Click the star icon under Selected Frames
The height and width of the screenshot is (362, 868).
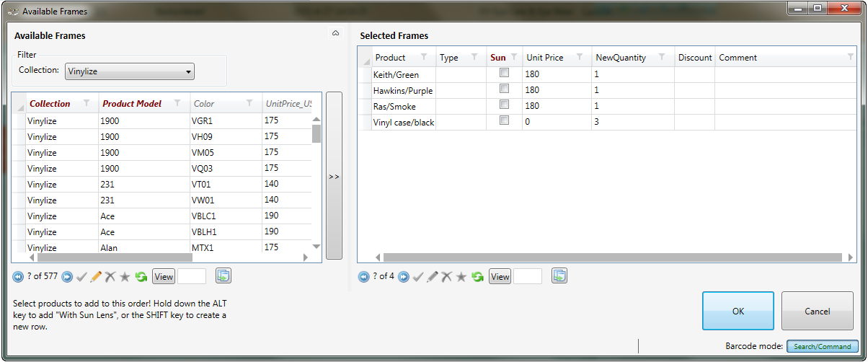click(461, 276)
